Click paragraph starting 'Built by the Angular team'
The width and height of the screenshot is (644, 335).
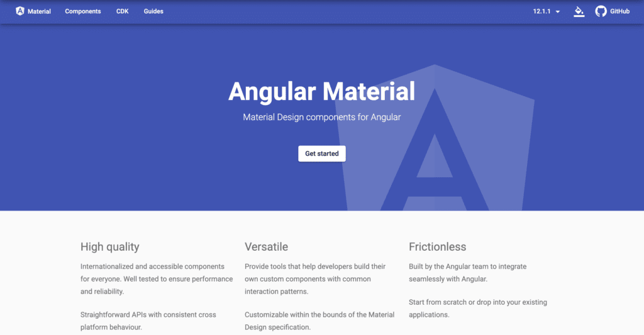click(x=467, y=273)
